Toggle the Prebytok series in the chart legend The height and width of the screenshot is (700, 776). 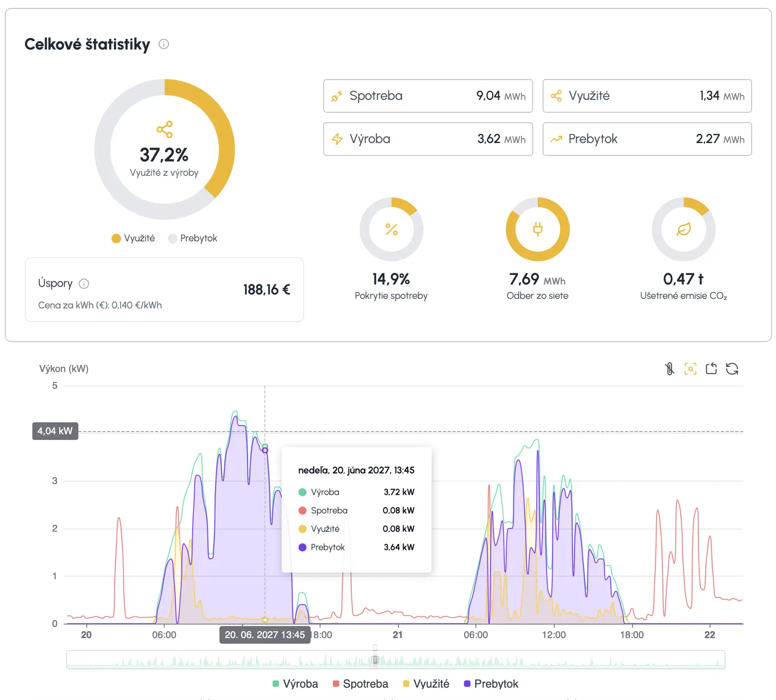(x=491, y=684)
